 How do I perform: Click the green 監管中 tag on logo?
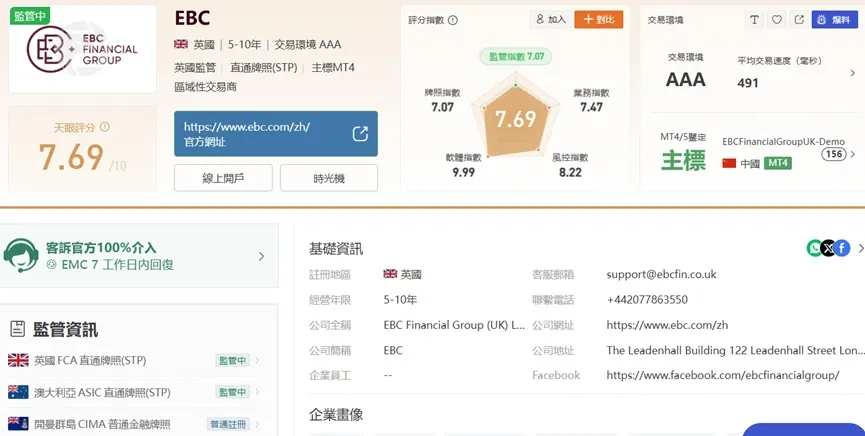point(29,16)
